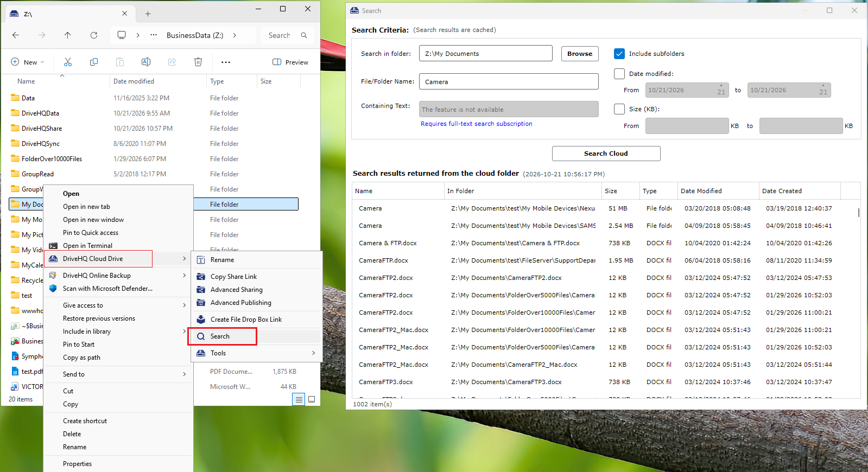Image resolution: width=868 pixels, height=472 pixels.
Task: Click the This PC monitor icon in address bar
Action: click(122, 35)
